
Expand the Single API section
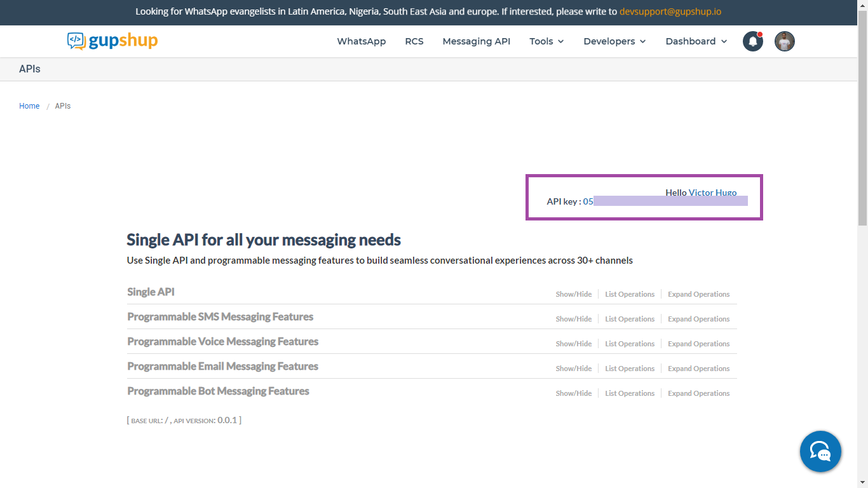click(151, 292)
